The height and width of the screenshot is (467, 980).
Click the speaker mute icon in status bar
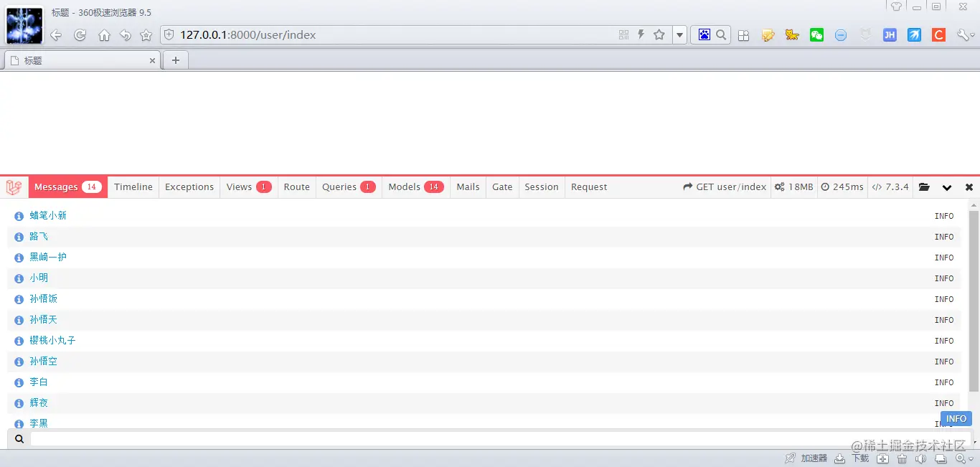tap(921, 458)
